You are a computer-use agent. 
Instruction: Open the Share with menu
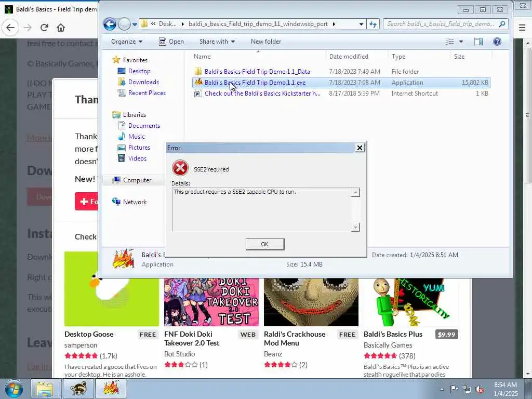point(217,42)
